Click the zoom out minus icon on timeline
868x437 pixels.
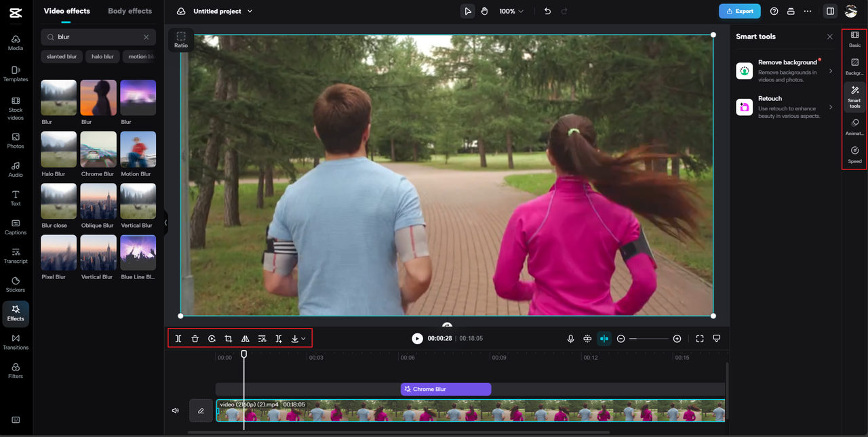(x=620, y=339)
